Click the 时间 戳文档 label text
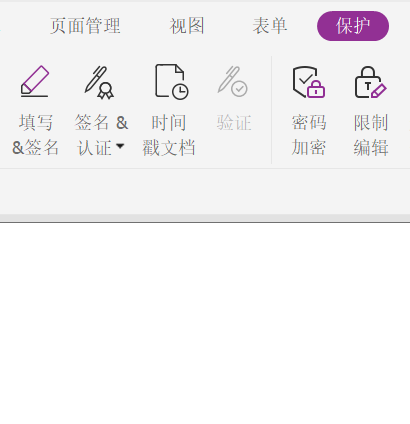The height and width of the screenshot is (424, 410). click(x=169, y=135)
